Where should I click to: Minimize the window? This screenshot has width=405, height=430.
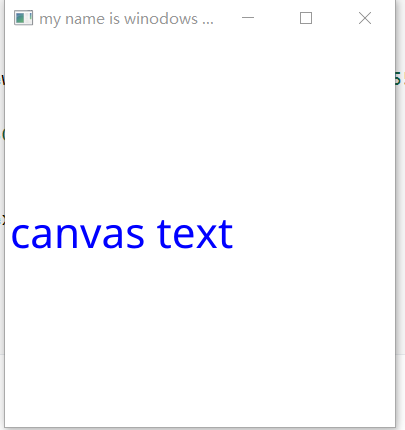[x=248, y=18]
